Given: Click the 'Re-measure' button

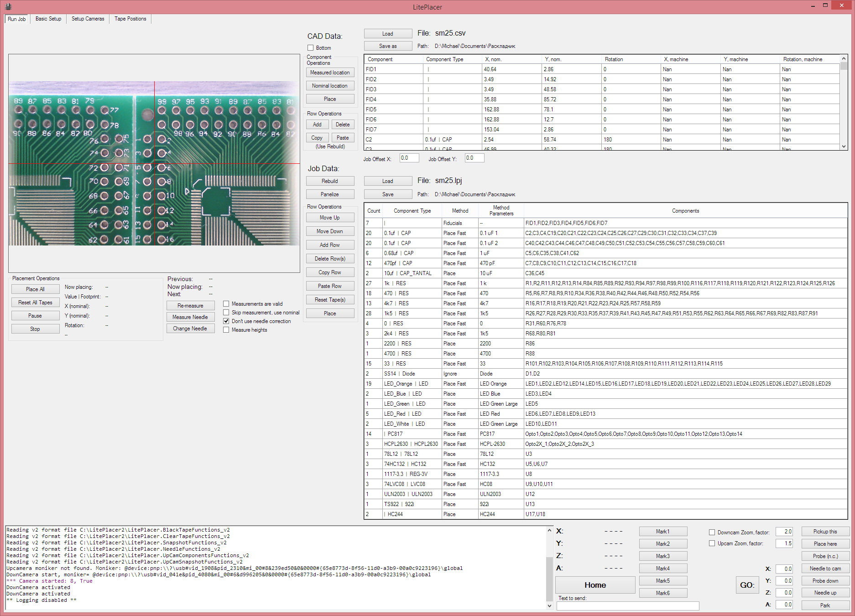Looking at the screenshot, I should pos(190,306).
